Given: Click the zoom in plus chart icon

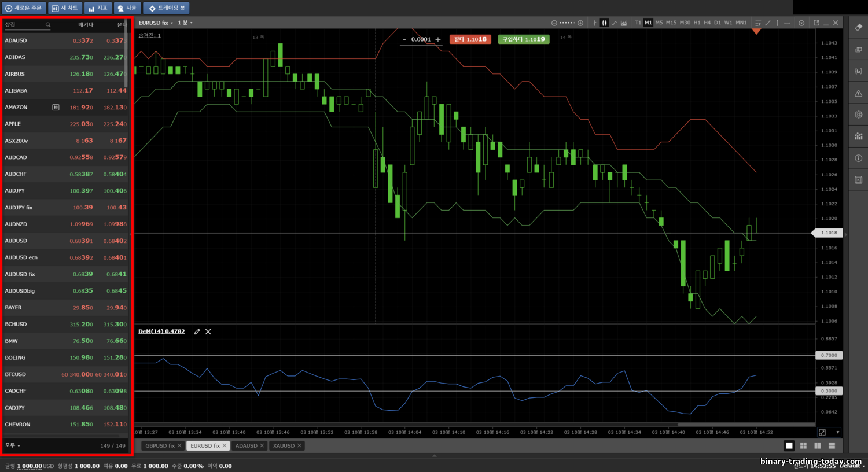Looking at the screenshot, I should [x=580, y=23].
